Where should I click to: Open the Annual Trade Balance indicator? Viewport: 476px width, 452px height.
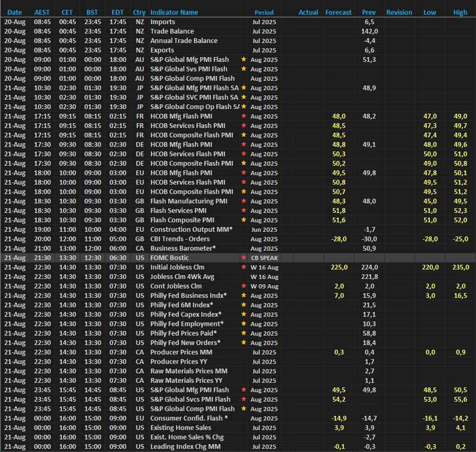click(x=184, y=41)
